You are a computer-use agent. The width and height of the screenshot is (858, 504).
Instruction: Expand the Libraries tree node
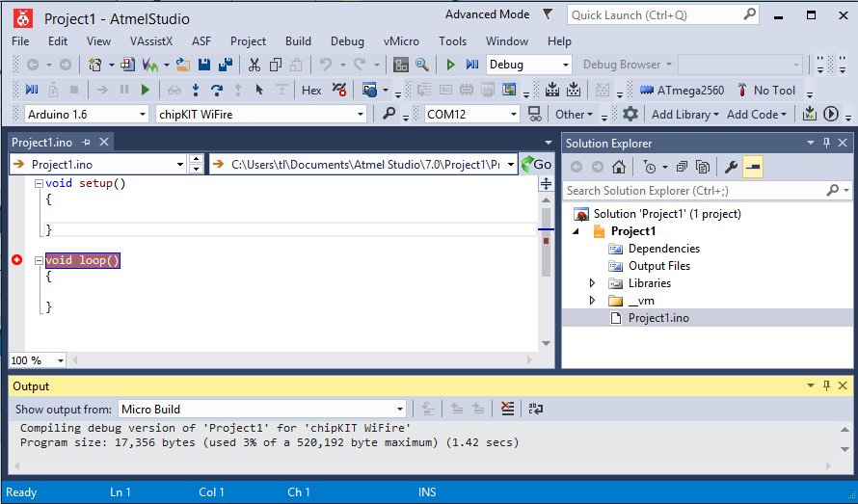[x=592, y=283]
